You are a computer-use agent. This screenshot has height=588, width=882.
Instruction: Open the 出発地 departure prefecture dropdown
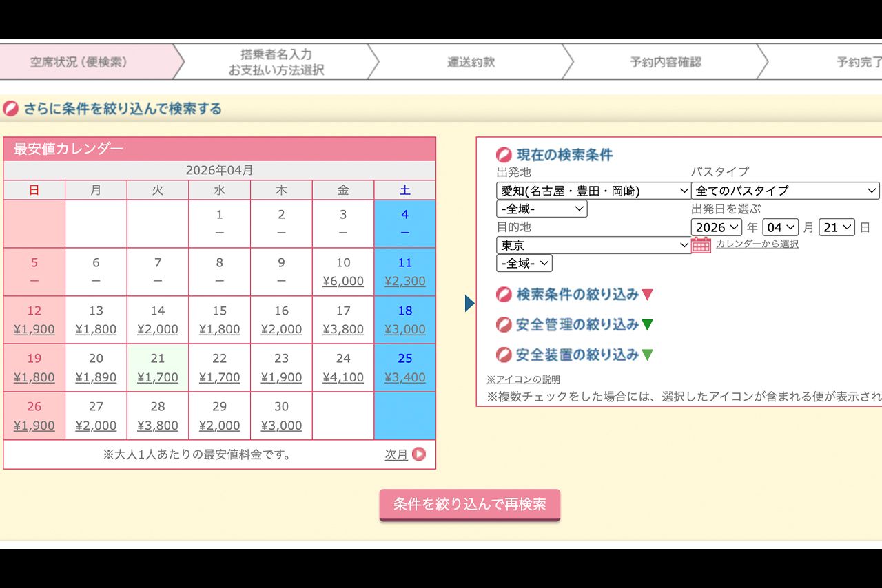coord(593,191)
